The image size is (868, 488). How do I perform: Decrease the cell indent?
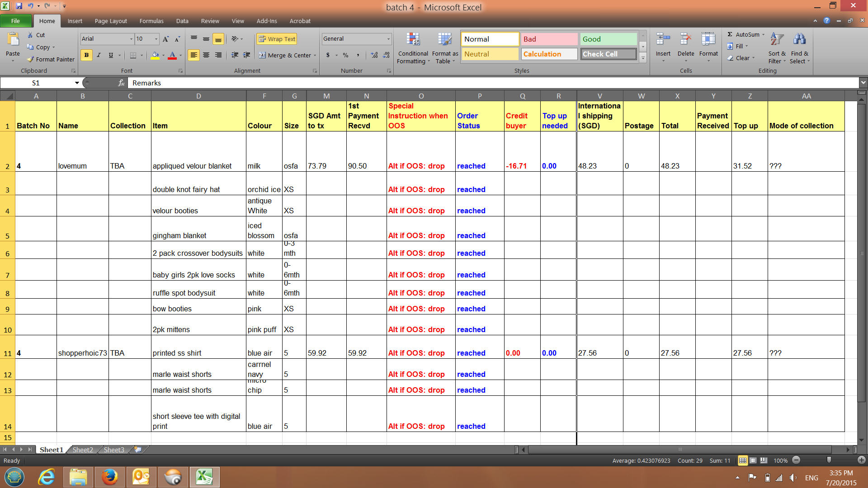[235, 55]
